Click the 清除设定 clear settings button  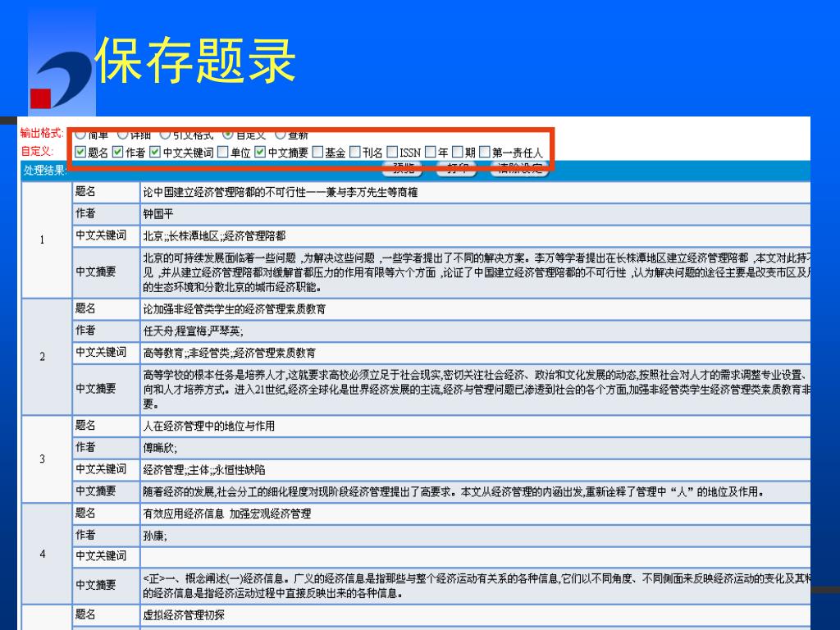click(x=519, y=169)
